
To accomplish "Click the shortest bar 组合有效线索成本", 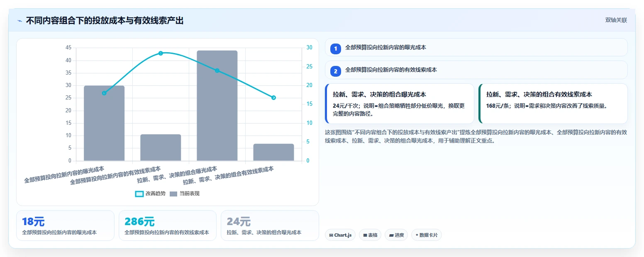I will [273, 152].
